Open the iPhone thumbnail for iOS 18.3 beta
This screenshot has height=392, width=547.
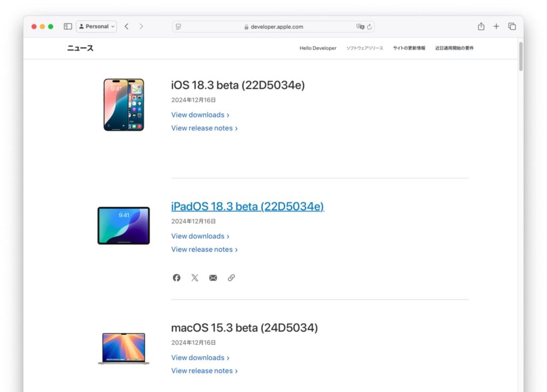(x=124, y=104)
